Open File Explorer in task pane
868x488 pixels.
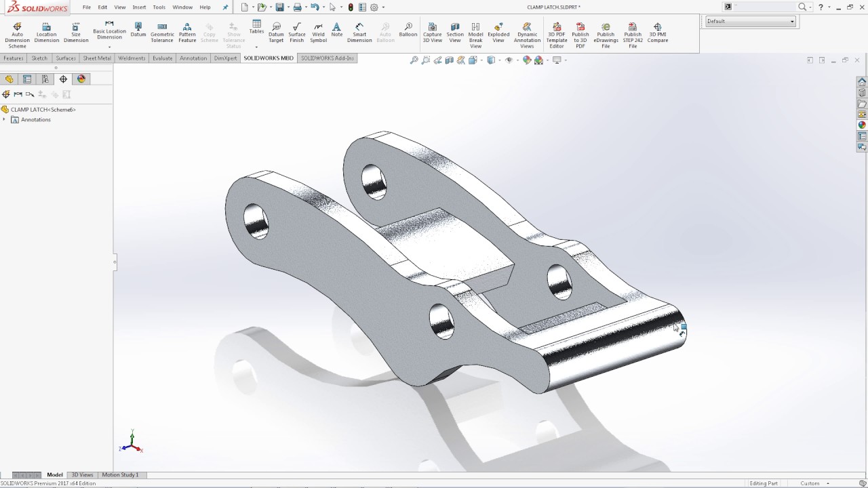(862, 104)
